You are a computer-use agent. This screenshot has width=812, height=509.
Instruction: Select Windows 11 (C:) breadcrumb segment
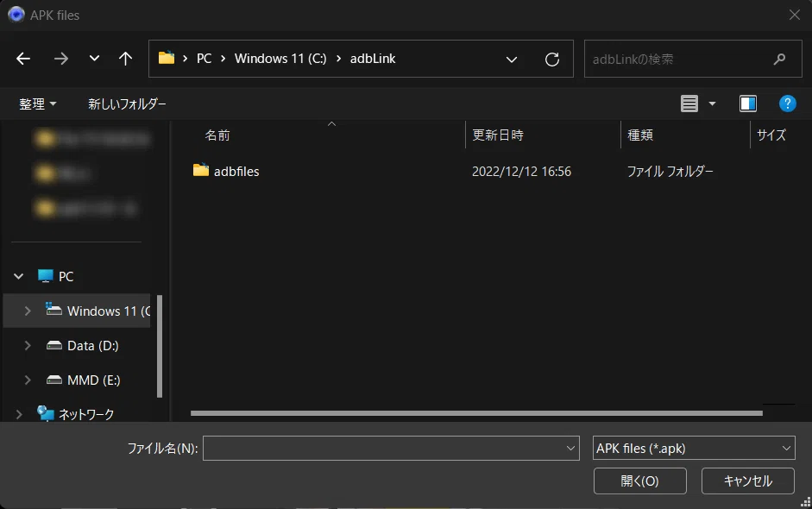coord(280,59)
